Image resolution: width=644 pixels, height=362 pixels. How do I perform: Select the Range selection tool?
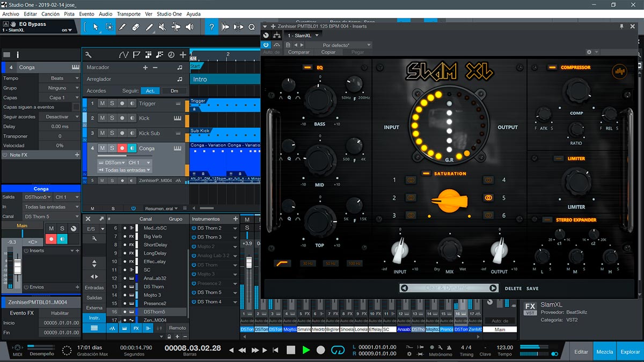[x=109, y=27]
